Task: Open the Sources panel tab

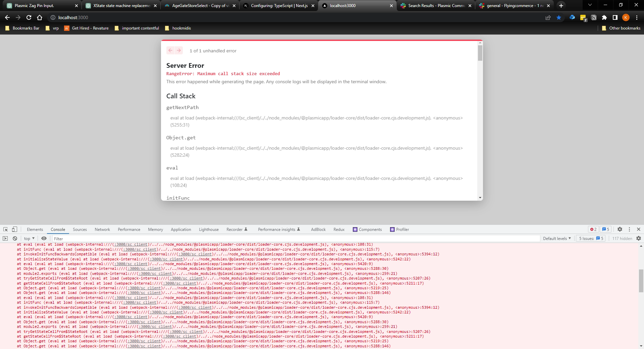Action: click(x=79, y=230)
